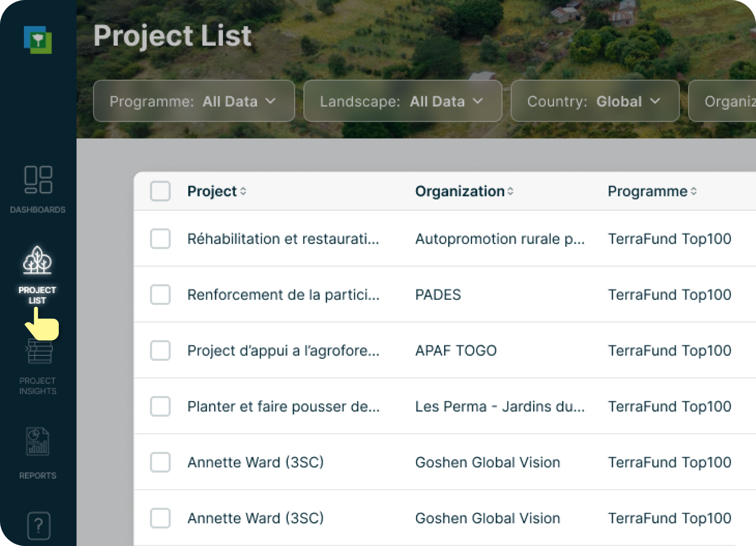Click the help question mark icon

tap(38, 526)
